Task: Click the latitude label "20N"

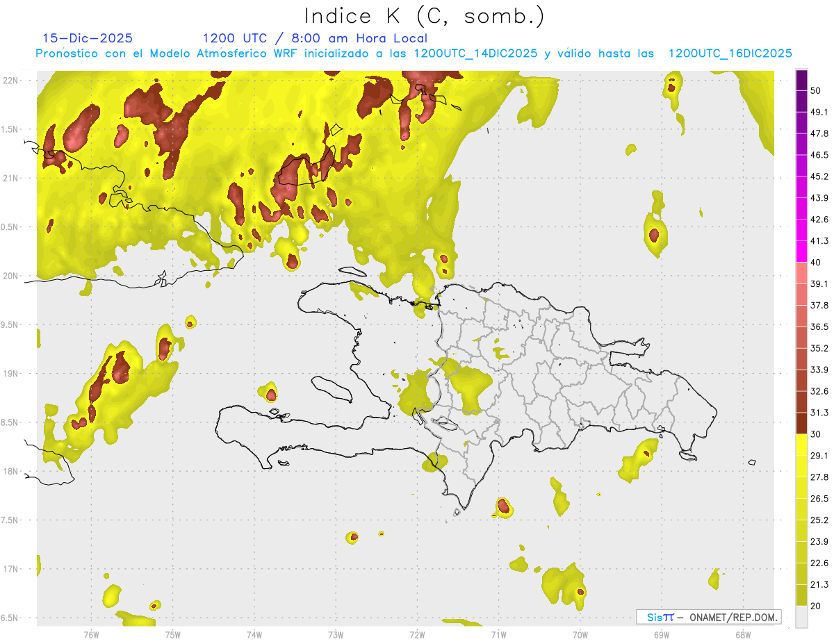Action: click(x=10, y=276)
